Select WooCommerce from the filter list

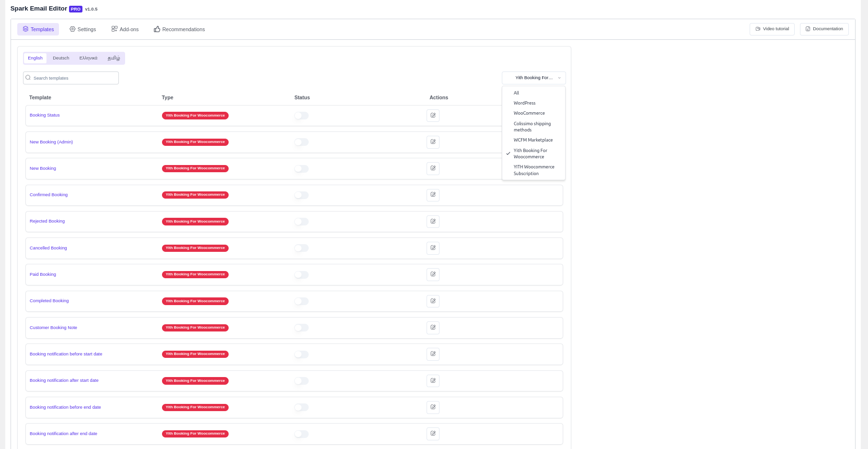pos(529,113)
